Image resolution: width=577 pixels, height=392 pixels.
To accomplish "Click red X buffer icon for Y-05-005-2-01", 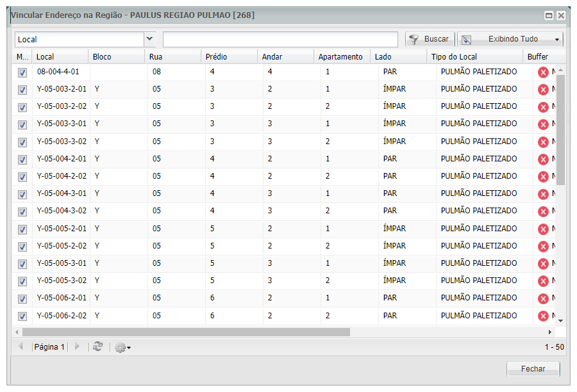I will coord(543,229).
